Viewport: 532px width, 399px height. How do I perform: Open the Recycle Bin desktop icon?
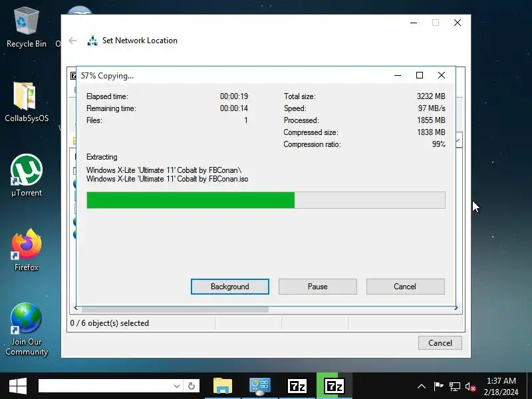(26, 28)
